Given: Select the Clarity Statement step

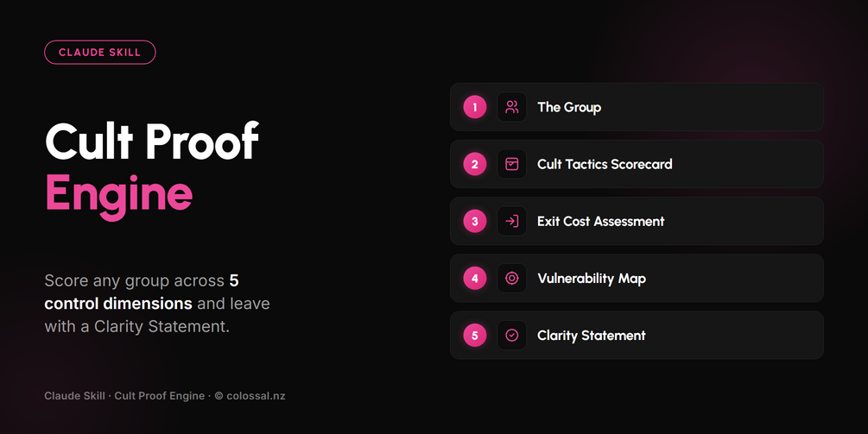Looking at the screenshot, I should [x=637, y=335].
